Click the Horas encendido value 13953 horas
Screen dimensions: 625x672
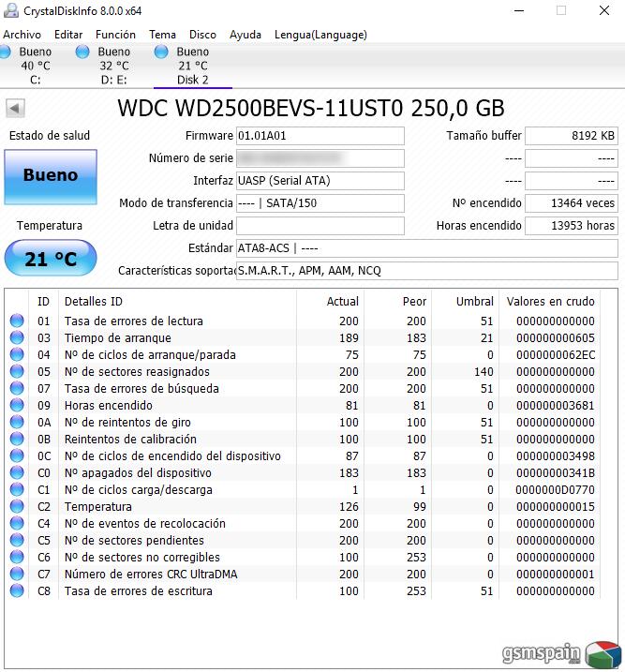pyautogui.click(x=572, y=226)
